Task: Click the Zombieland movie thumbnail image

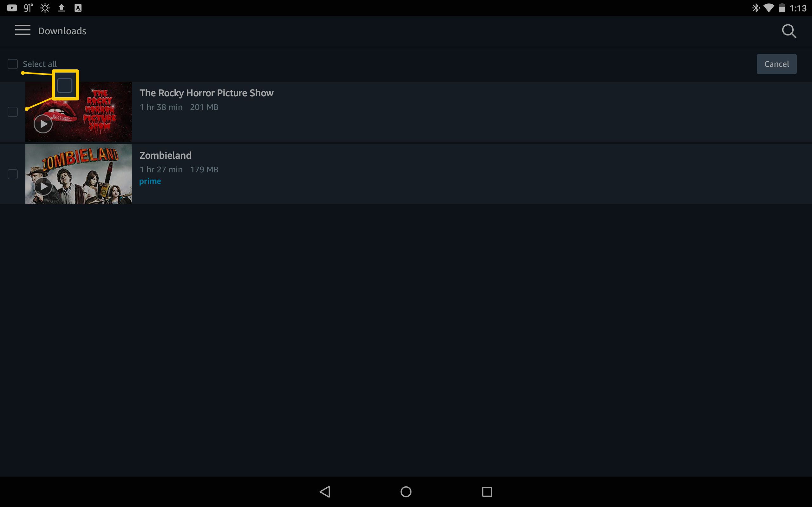Action: pos(78,174)
